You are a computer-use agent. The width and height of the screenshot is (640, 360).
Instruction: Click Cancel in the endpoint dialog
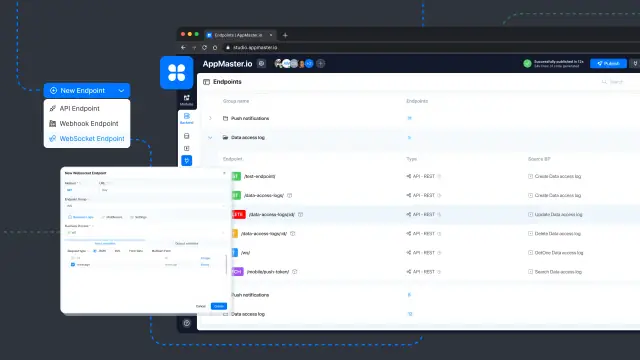coord(201,307)
